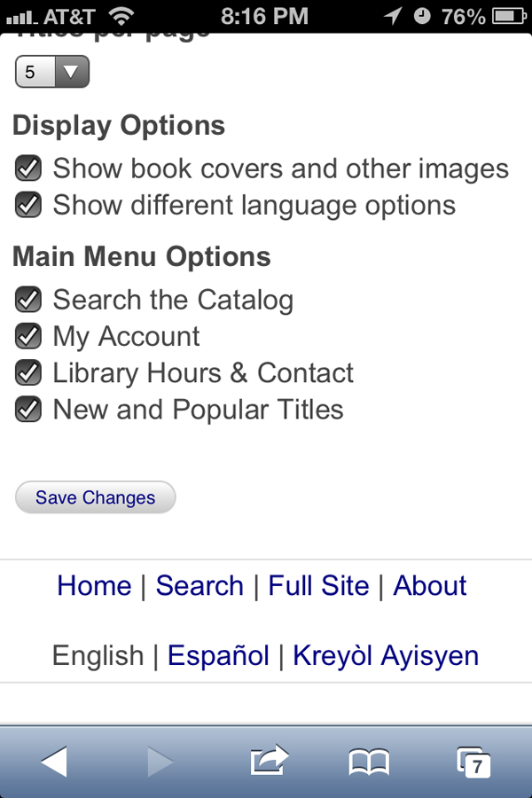This screenshot has width=532, height=798.
Task: Toggle the Search the Catalog checkbox
Action: click(x=28, y=300)
